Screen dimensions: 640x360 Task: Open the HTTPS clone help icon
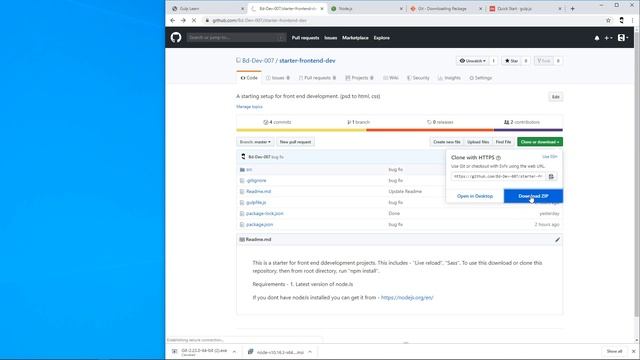point(498,158)
